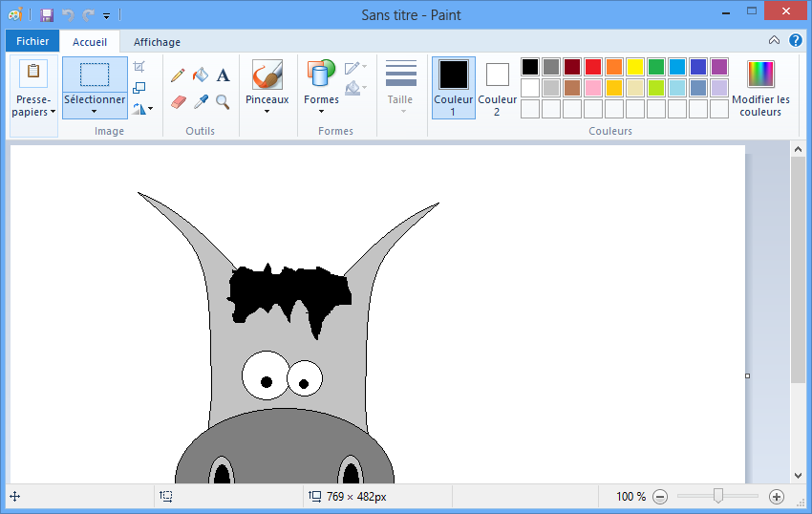Pick the Fill with color bucket tool

(x=201, y=75)
